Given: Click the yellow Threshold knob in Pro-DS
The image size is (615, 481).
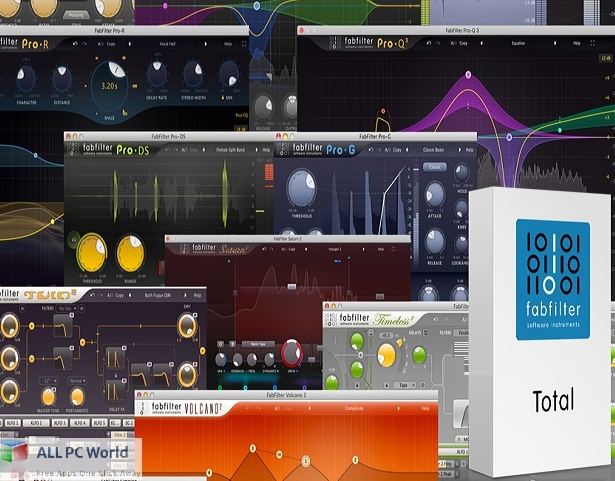Looking at the screenshot, I should point(92,253).
